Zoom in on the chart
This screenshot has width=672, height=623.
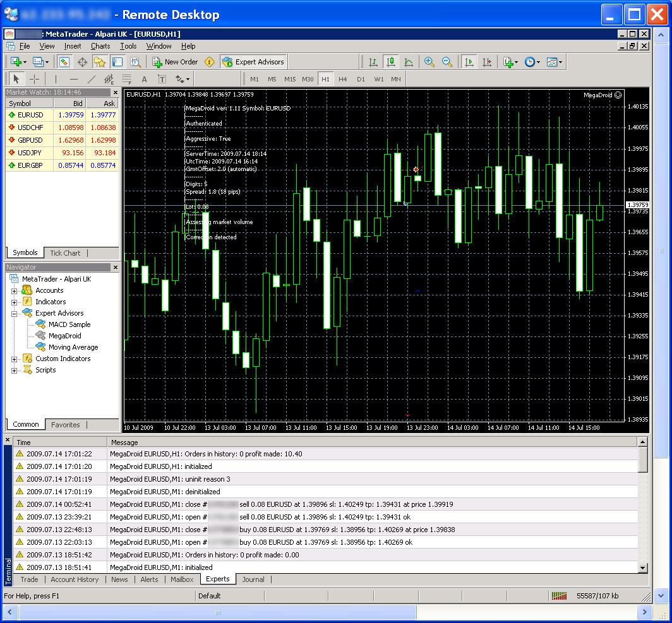429,62
